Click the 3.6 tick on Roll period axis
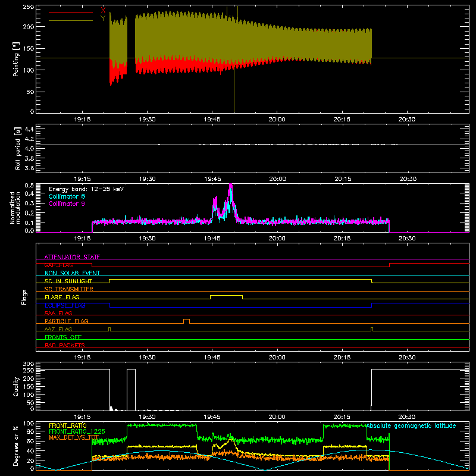The height and width of the screenshot is (476, 476). pos(29,168)
